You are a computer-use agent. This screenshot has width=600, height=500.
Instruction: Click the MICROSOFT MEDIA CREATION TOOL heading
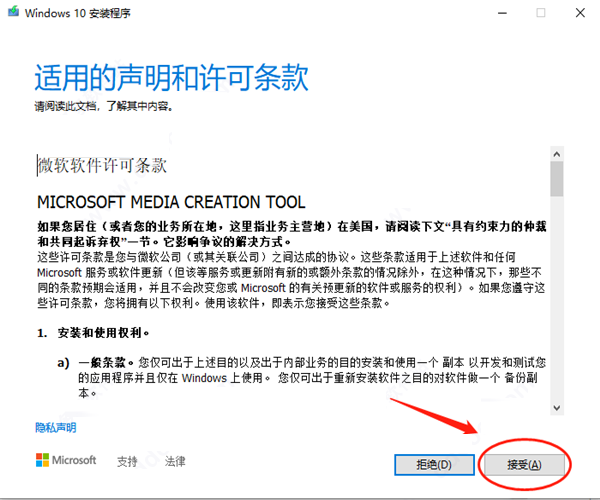click(x=171, y=200)
